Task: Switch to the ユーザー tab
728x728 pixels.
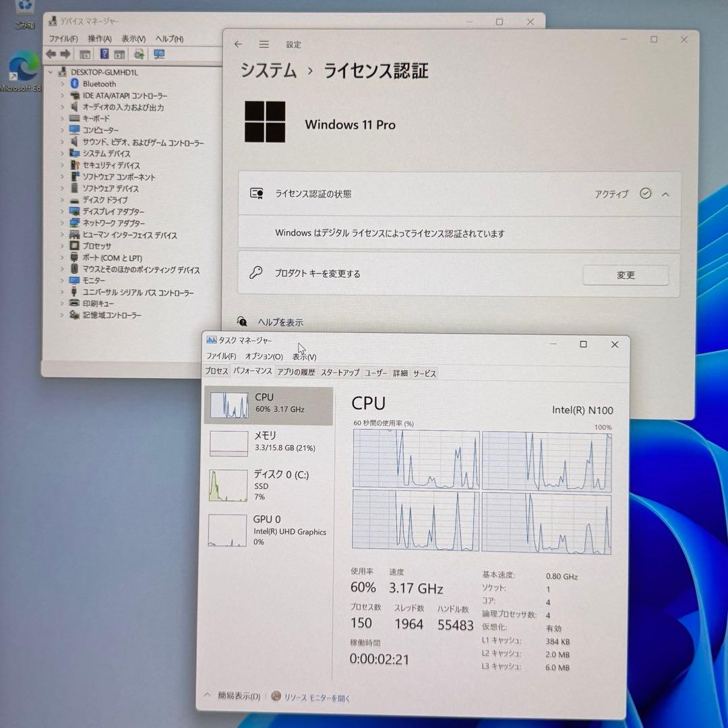Action: [375, 373]
